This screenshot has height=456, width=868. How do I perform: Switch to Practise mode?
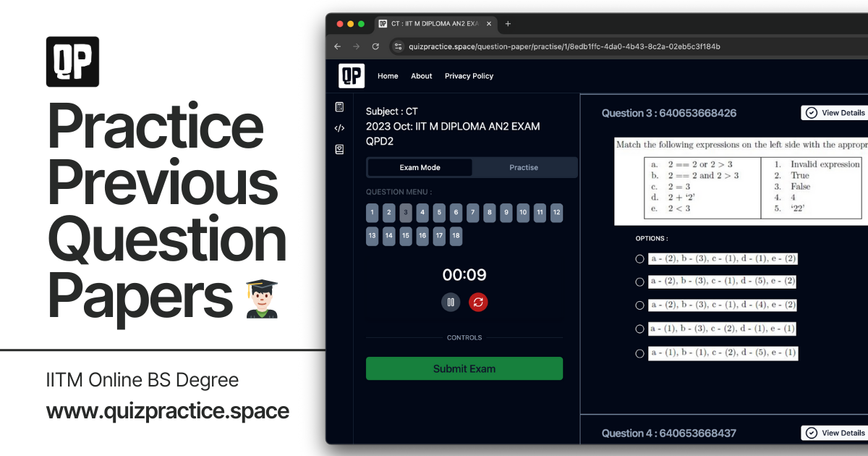pyautogui.click(x=524, y=167)
